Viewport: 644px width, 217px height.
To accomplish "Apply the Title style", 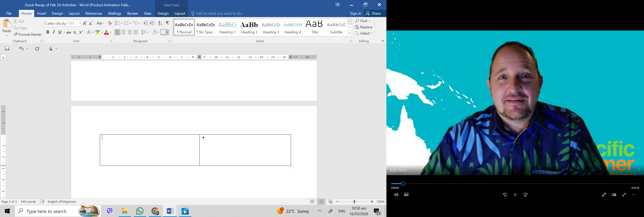I will (x=315, y=28).
